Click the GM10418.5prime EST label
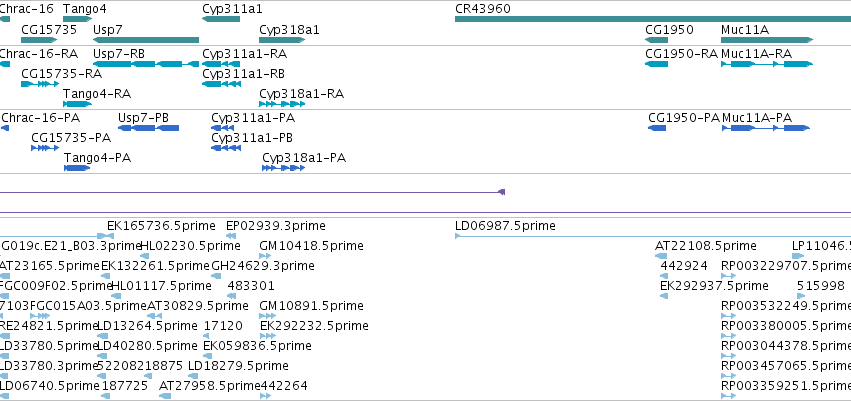 [312, 246]
